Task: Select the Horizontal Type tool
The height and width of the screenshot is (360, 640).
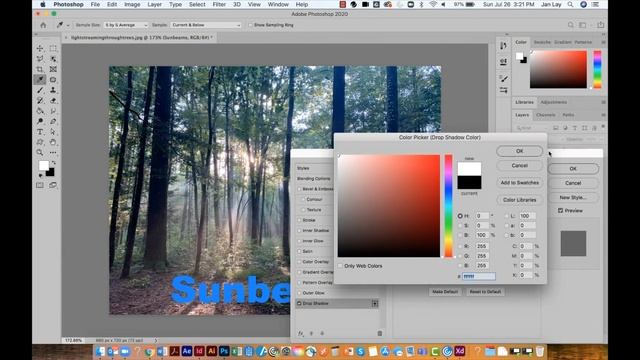Action: tap(40, 132)
